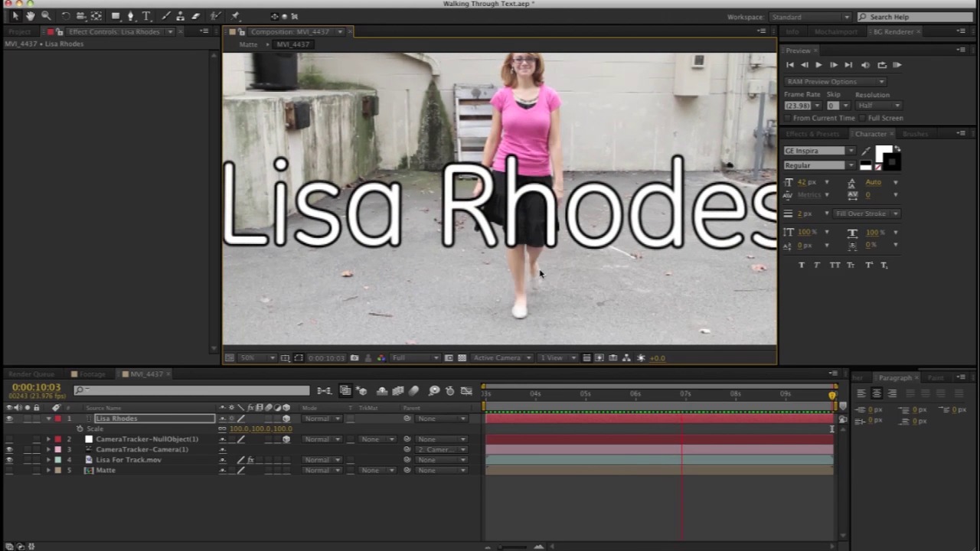Select the Zoom magnifier tool
980x551 pixels.
(x=46, y=16)
